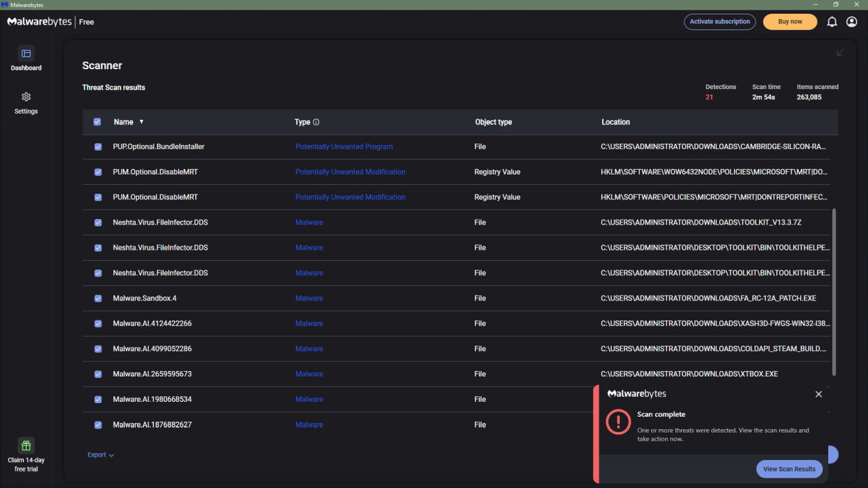
Task: Click Activate subscription button
Action: (x=719, y=22)
